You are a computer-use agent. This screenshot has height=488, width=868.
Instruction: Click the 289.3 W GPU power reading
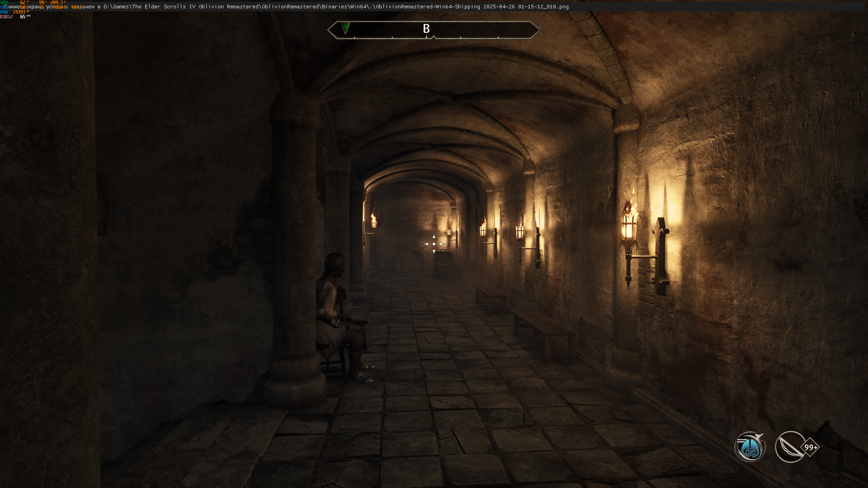coord(58,2)
